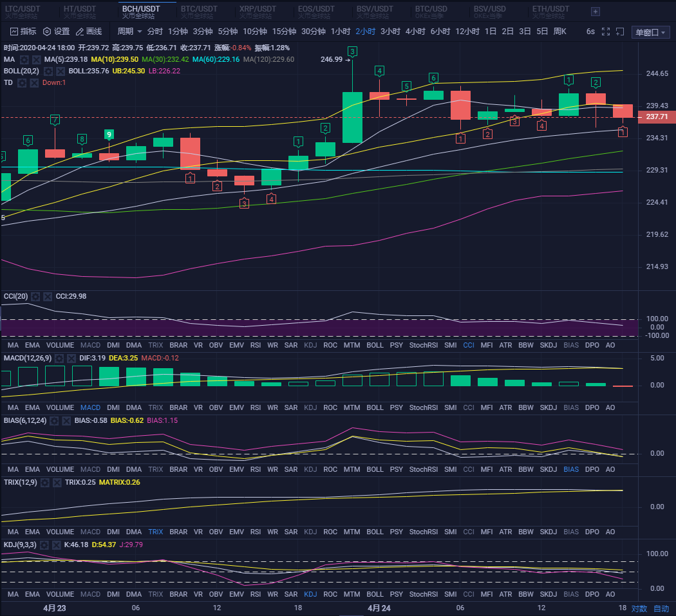The width and height of the screenshot is (676, 616).
Task: Expand the 周期 period dropdown
Action: coord(129,32)
